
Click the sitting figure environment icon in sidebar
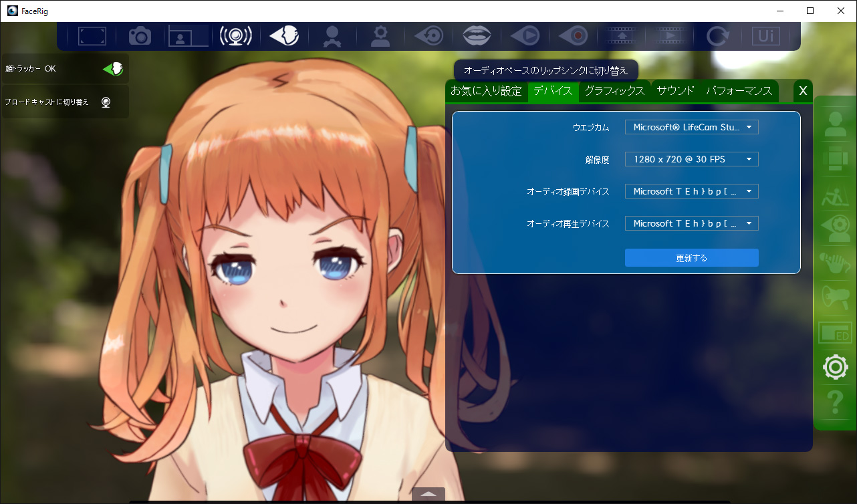(x=836, y=194)
